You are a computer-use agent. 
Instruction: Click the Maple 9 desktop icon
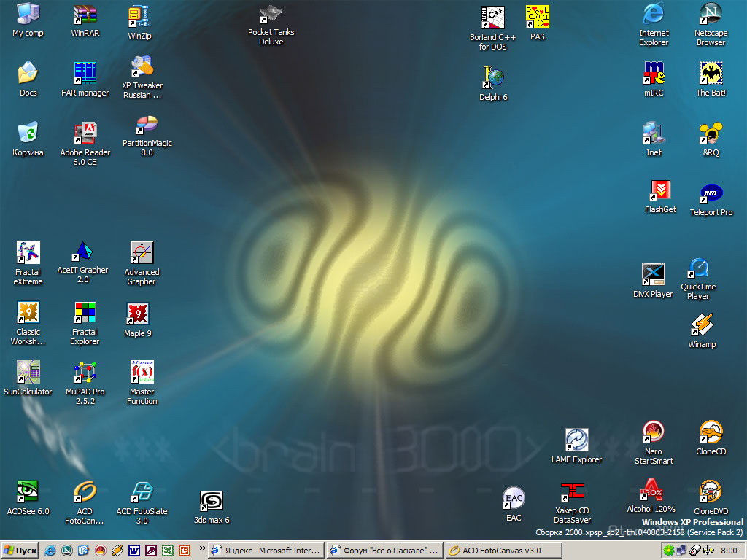coord(138,314)
